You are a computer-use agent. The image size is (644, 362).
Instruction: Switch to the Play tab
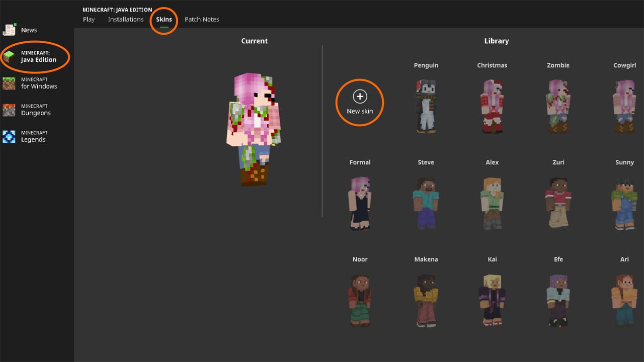coord(89,20)
